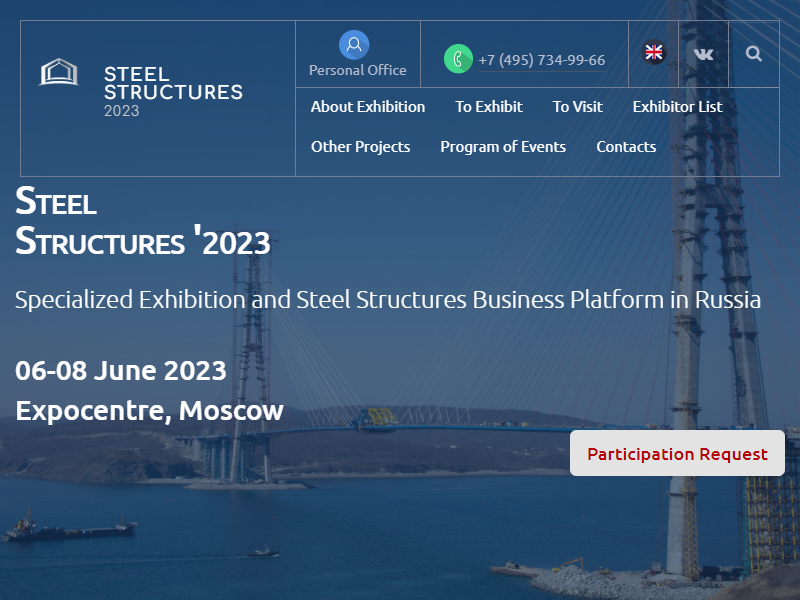
Task: Open site search with magnifier icon
Action: coord(754,54)
